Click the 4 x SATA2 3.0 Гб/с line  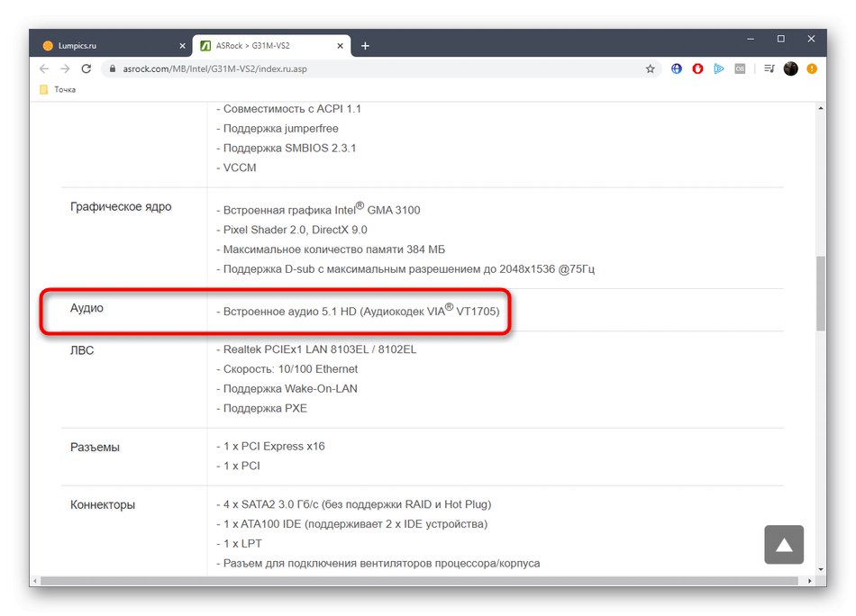tap(354, 504)
